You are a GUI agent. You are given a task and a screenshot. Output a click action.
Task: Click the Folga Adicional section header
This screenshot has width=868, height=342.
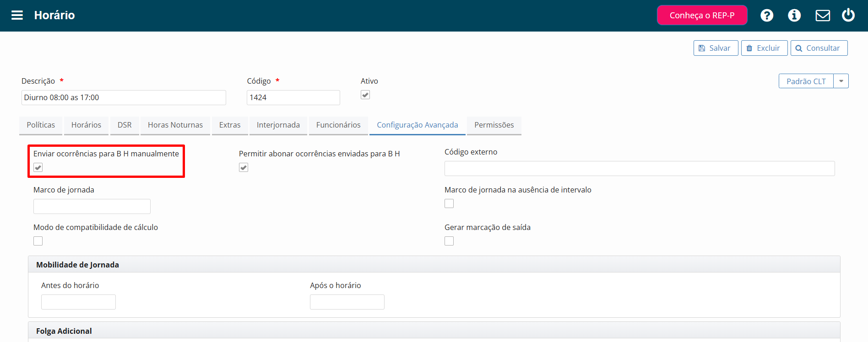point(434,331)
